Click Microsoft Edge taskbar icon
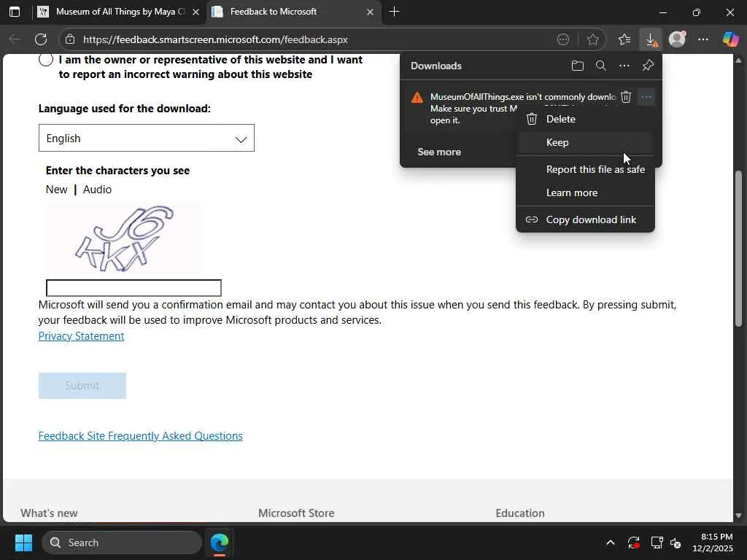The image size is (747, 560). point(219,542)
